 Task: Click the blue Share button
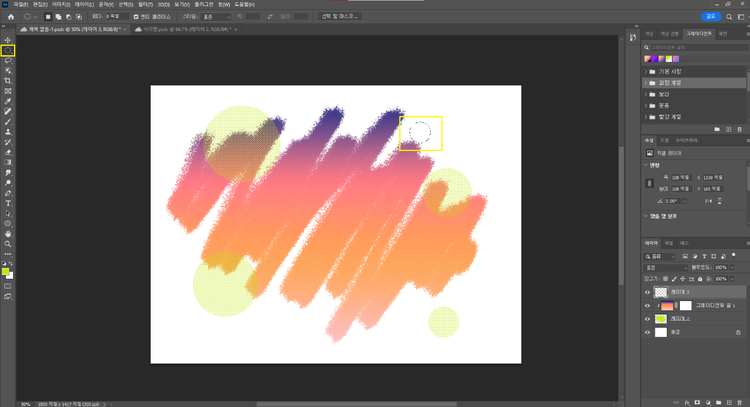[x=711, y=17]
